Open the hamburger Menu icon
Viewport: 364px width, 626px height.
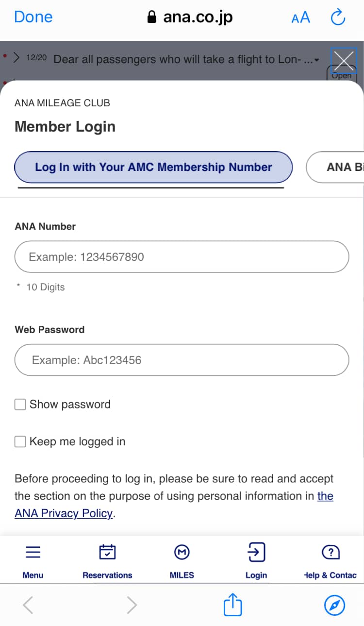[x=33, y=553]
